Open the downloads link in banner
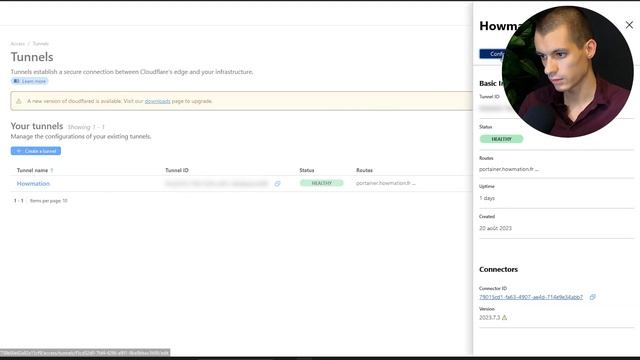640x360 pixels. click(x=157, y=101)
